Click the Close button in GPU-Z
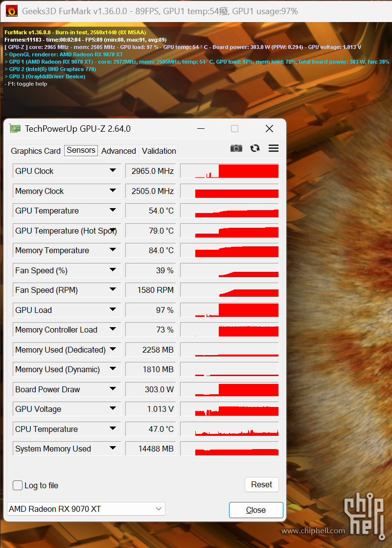This screenshot has height=548, width=392. coord(256,510)
